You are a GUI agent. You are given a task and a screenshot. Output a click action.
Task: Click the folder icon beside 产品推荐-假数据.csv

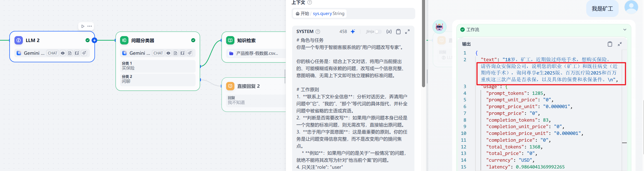231,53
